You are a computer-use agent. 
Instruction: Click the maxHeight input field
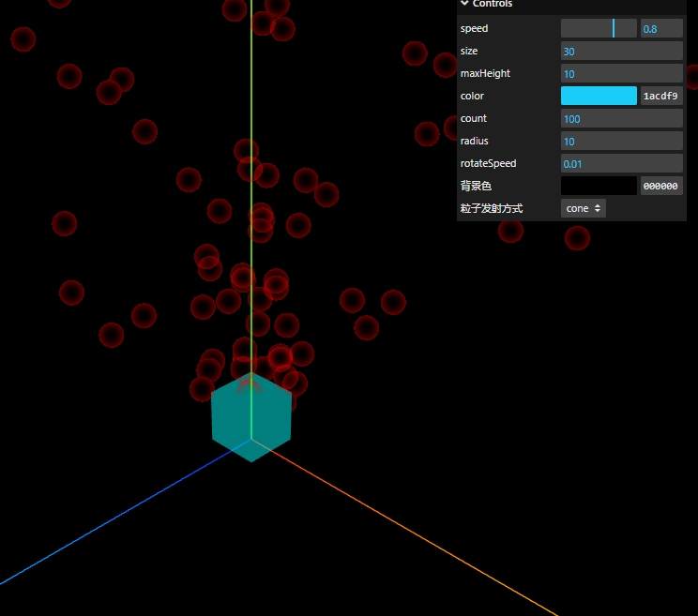click(622, 73)
